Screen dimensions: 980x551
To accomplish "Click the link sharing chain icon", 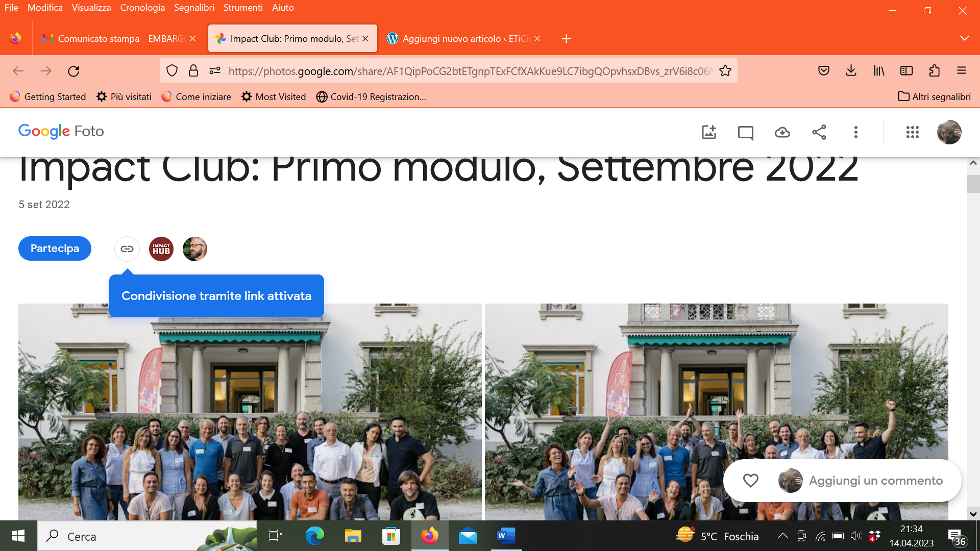I will [127, 249].
